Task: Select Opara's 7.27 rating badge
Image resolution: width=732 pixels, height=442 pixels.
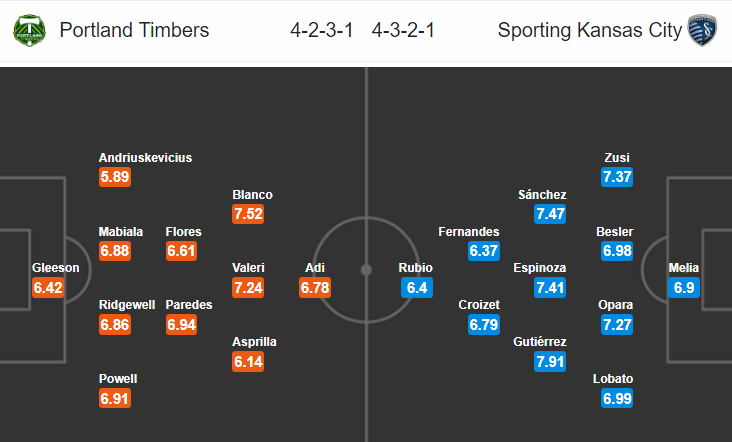Action: pyautogui.click(x=617, y=325)
